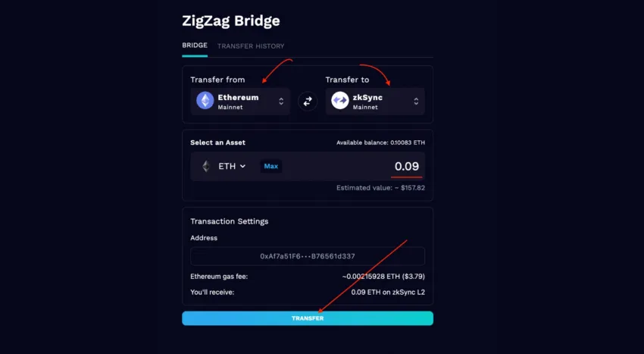Click the Ethereum logo icon
644x354 pixels.
[x=205, y=101]
